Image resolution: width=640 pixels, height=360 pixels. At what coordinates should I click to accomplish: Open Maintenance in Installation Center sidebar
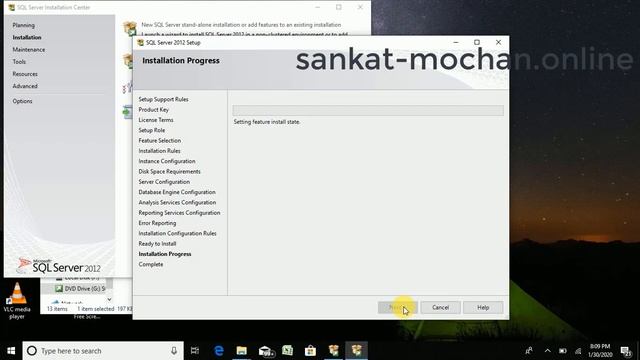(29, 50)
